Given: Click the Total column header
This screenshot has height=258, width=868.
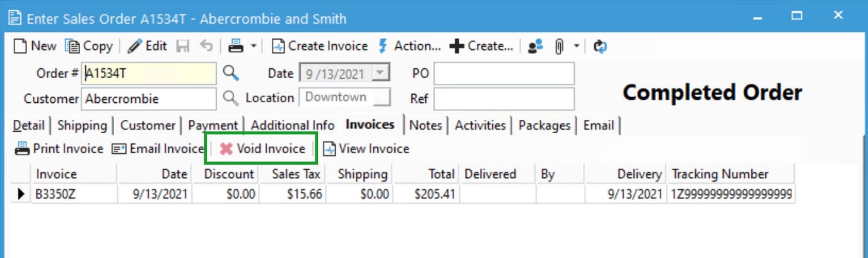Looking at the screenshot, I should 426,174.
